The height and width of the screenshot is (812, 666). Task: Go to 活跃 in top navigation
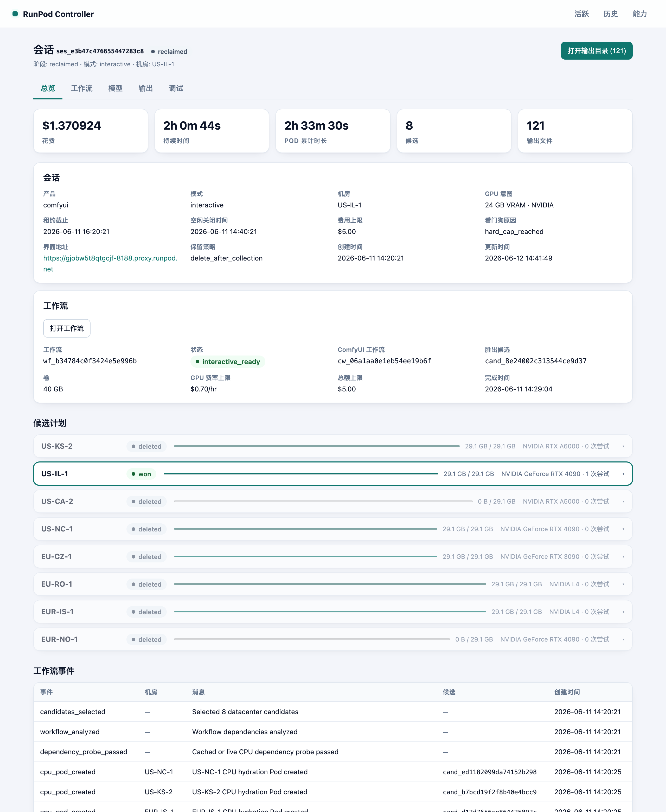[581, 14]
